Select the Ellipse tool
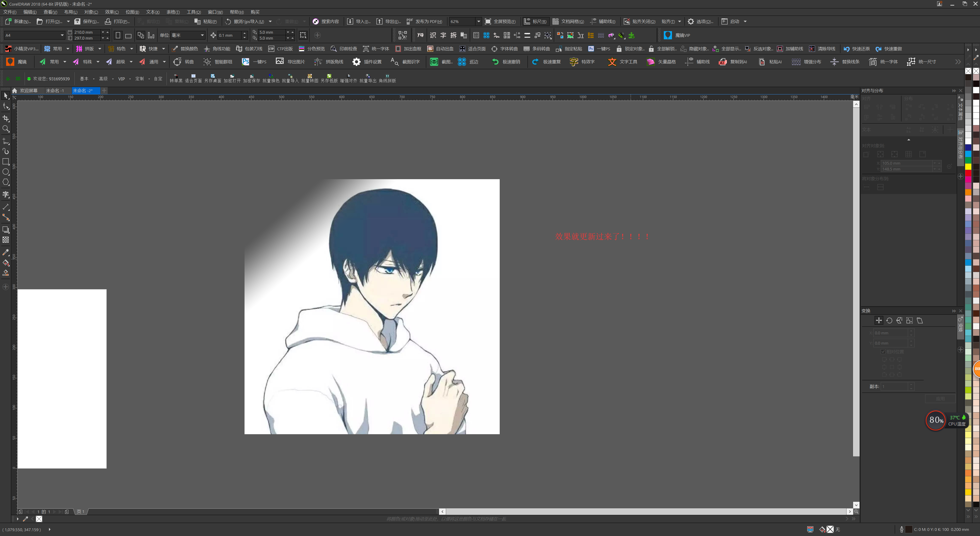 click(x=6, y=172)
